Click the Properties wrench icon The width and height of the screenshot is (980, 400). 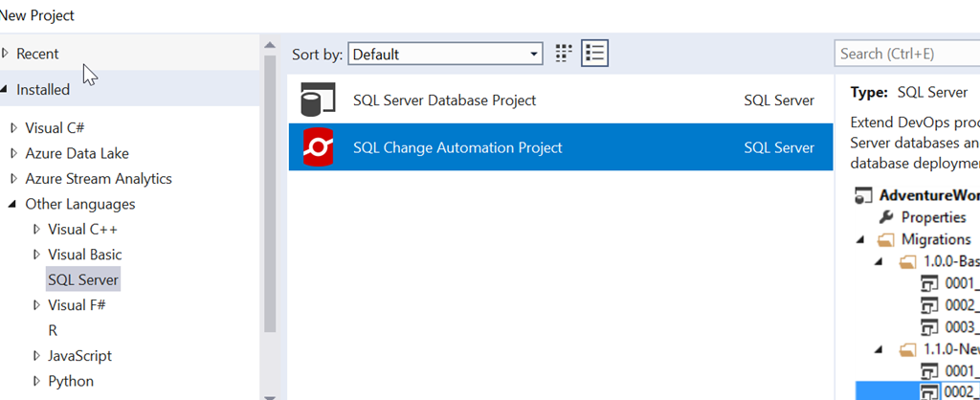tap(886, 217)
